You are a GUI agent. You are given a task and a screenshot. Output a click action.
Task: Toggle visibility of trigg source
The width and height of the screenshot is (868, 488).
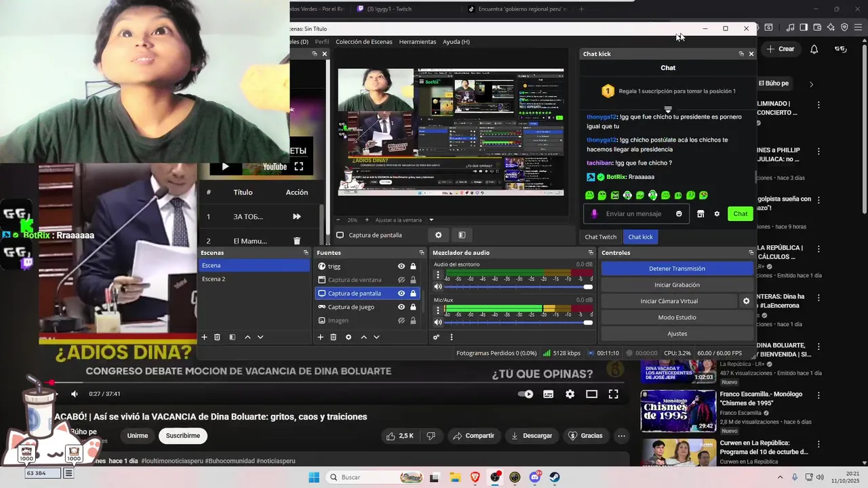(401, 266)
